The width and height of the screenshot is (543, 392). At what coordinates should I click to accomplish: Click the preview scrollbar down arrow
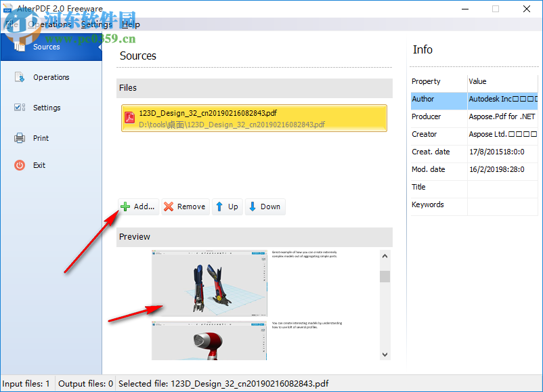(x=385, y=354)
